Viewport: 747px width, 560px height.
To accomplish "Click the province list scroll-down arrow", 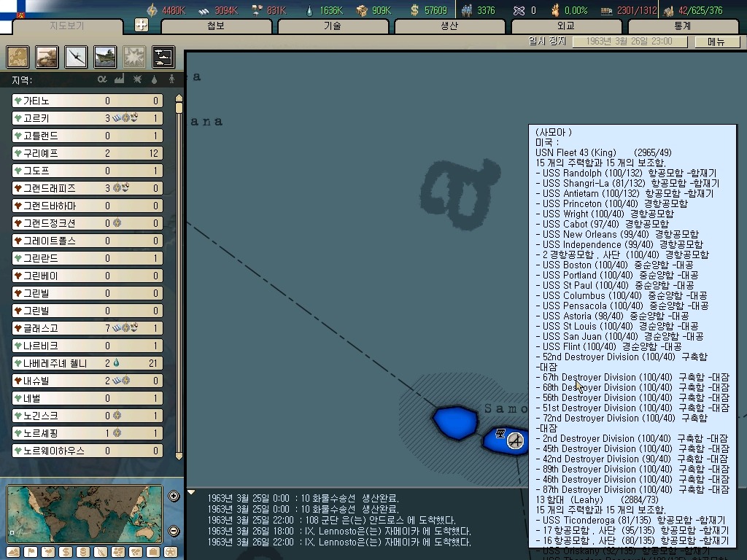I will pos(179,456).
